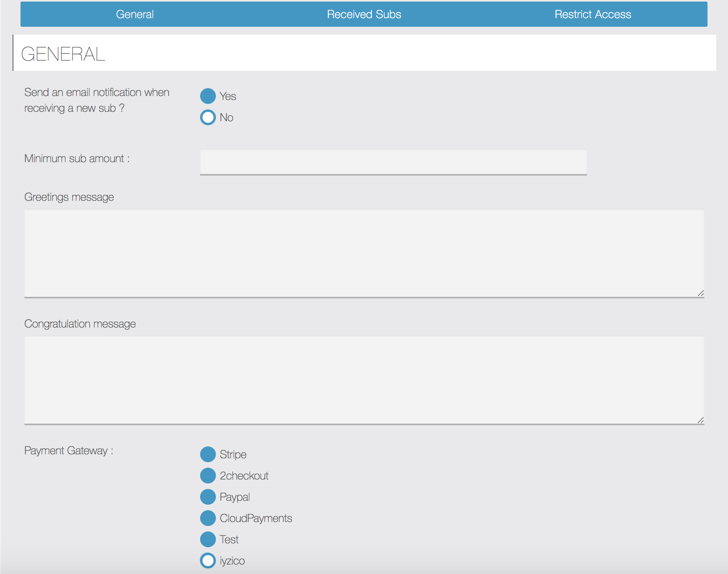The width and height of the screenshot is (728, 574).
Task: Select CloudPayments payment gateway
Action: click(x=208, y=518)
